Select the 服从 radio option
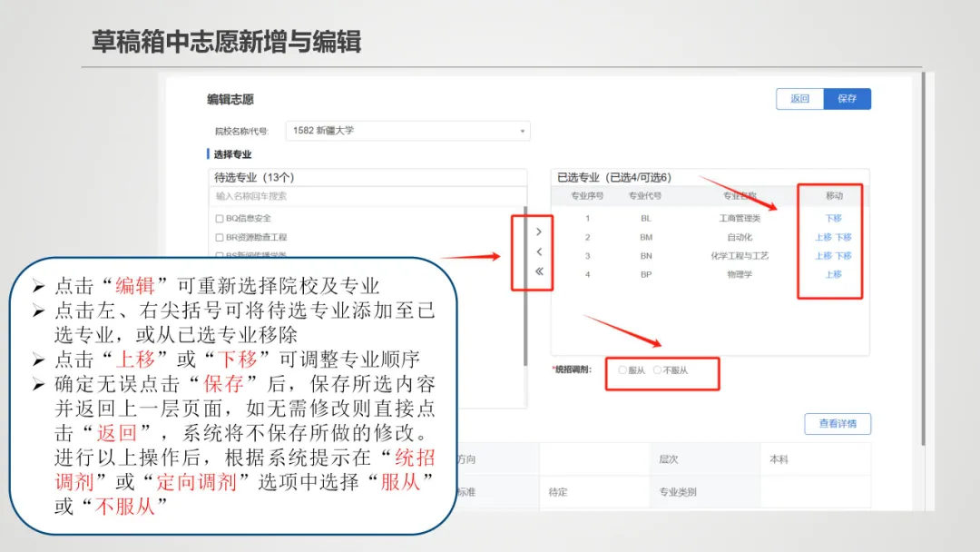980x552 pixels. click(622, 370)
